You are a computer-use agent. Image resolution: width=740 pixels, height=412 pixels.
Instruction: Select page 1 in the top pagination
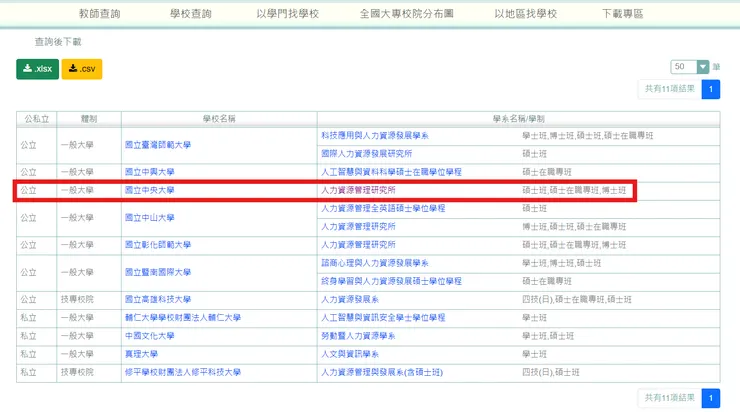click(x=711, y=89)
